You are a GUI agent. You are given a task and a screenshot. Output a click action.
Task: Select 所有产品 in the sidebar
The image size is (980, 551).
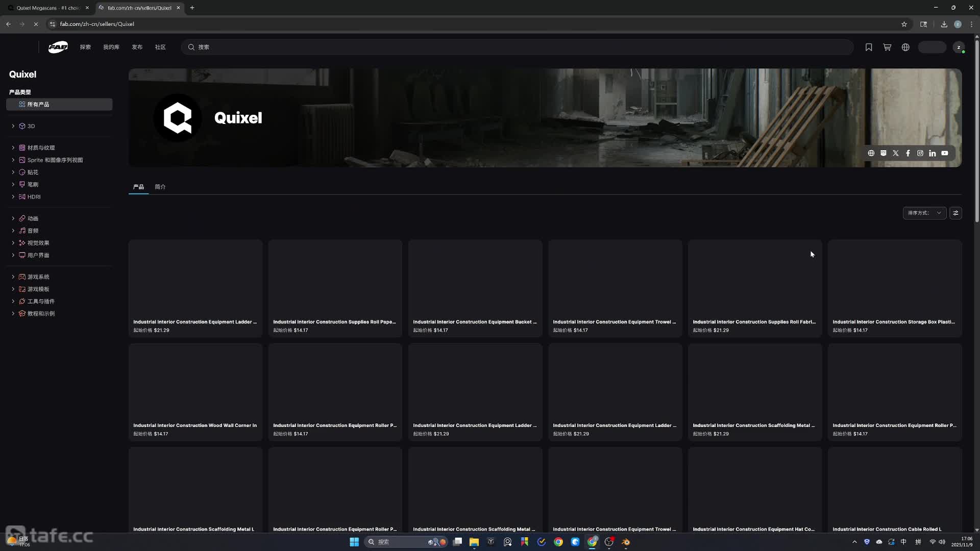59,104
